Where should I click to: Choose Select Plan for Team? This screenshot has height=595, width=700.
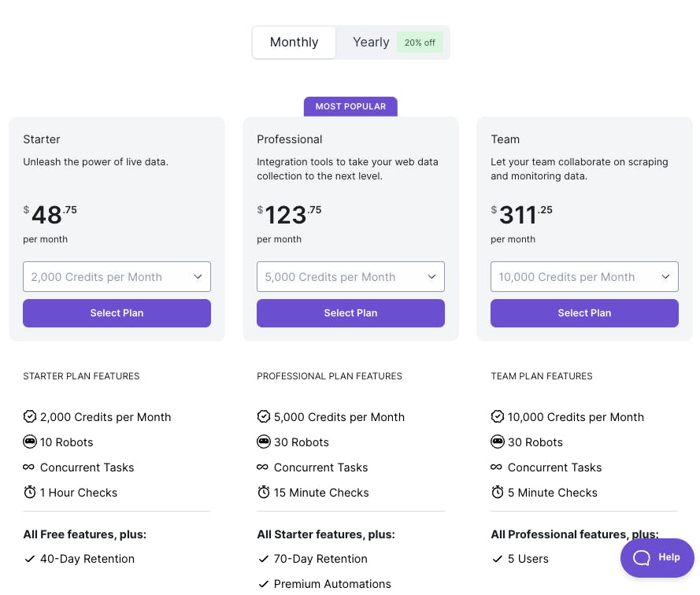point(584,313)
